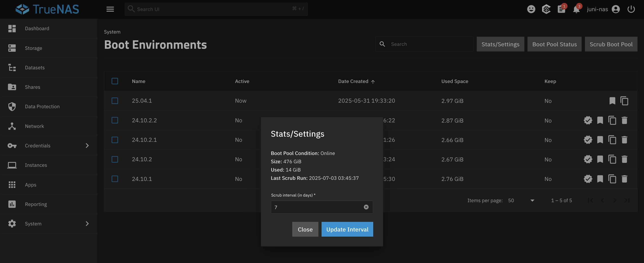This screenshot has height=263, width=644.
Task: Go to Dashboard
Action: 49,28
